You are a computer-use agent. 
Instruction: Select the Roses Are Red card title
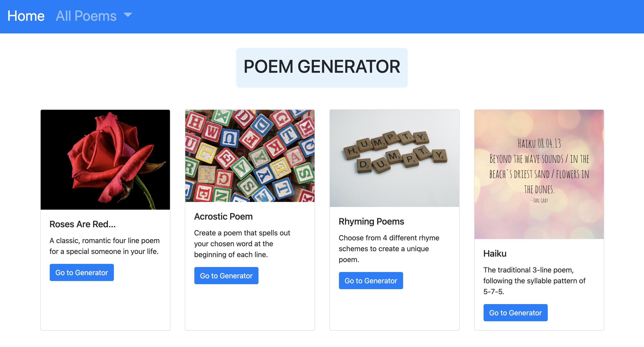coord(82,224)
